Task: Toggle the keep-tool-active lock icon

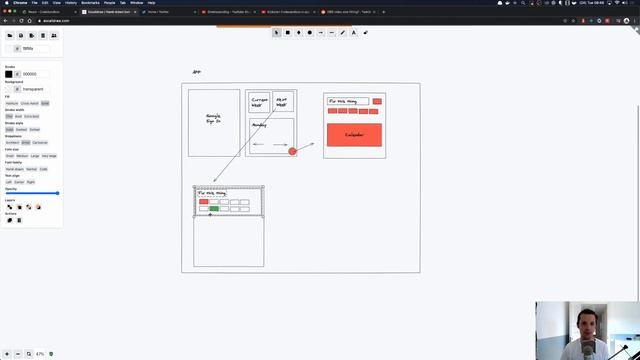Action: [x=366, y=33]
